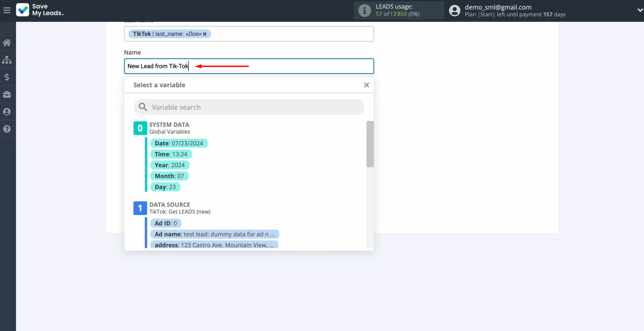Pick the Ad name variable

pyautogui.click(x=214, y=234)
